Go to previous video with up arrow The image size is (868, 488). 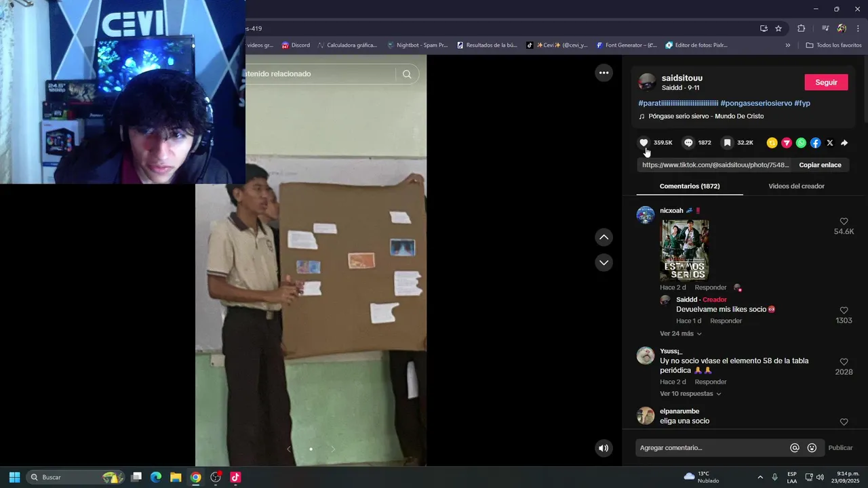(604, 237)
